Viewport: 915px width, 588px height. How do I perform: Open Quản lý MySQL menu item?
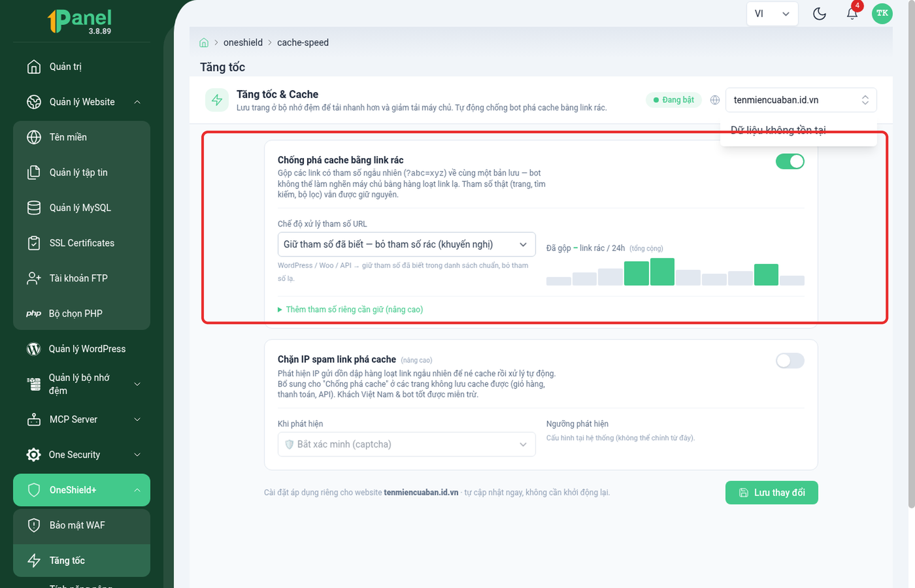[x=82, y=208]
